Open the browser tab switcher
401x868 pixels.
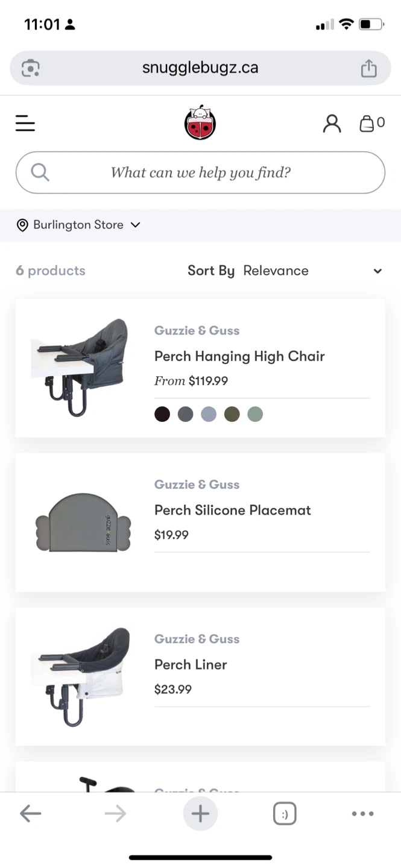[x=285, y=814]
